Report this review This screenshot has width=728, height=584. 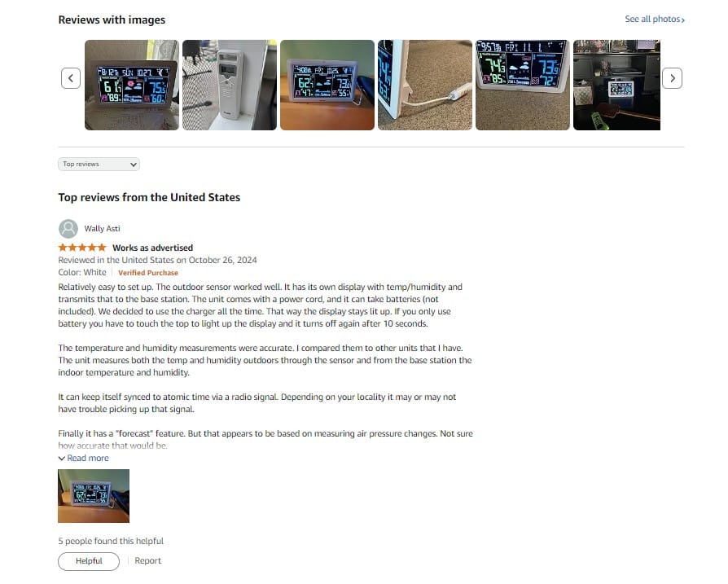147,561
